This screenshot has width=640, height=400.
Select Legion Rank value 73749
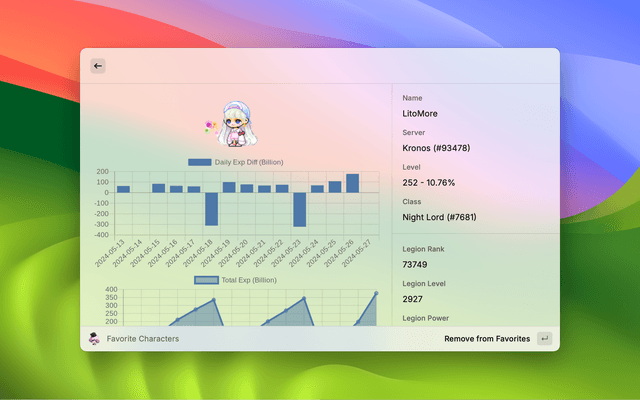(416, 265)
